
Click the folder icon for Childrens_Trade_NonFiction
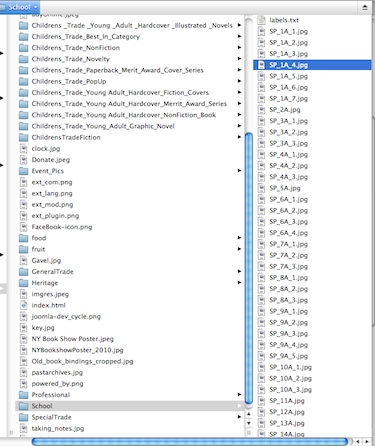pyautogui.click(x=24, y=48)
